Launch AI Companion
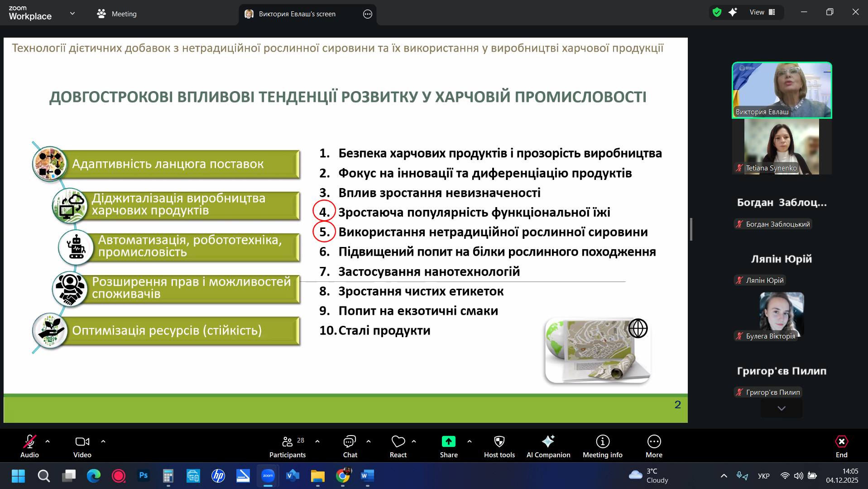This screenshot has height=489, width=868. (548, 446)
